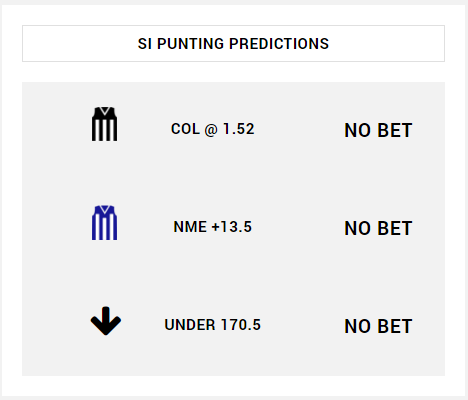This screenshot has width=468, height=400.
Task: Click the COL @ 1.52 prediction text
Action: pyautogui.click(x=213, y=129)
